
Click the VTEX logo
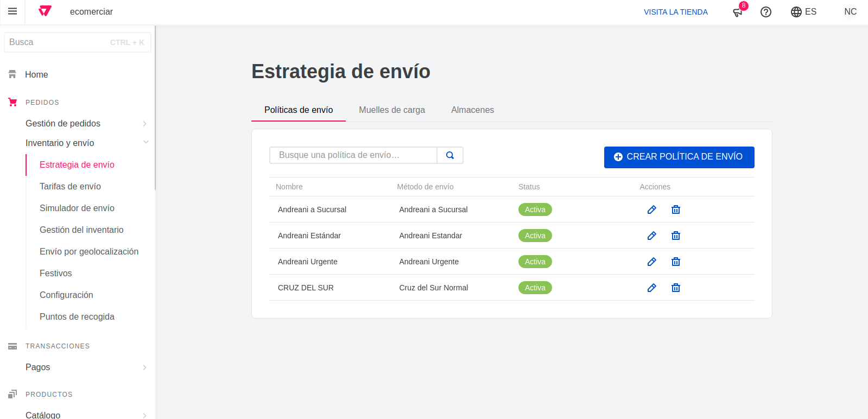pyautogui.click(x=45, y=11)
